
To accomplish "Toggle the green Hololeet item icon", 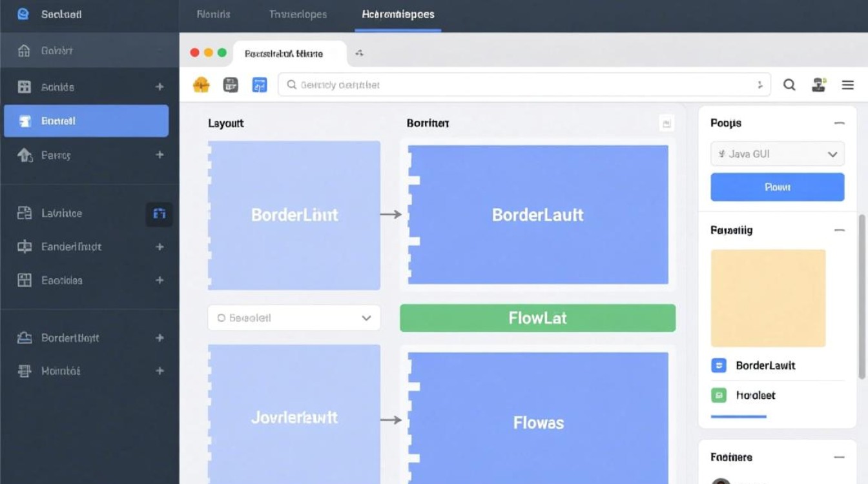I will pos(719,395).
